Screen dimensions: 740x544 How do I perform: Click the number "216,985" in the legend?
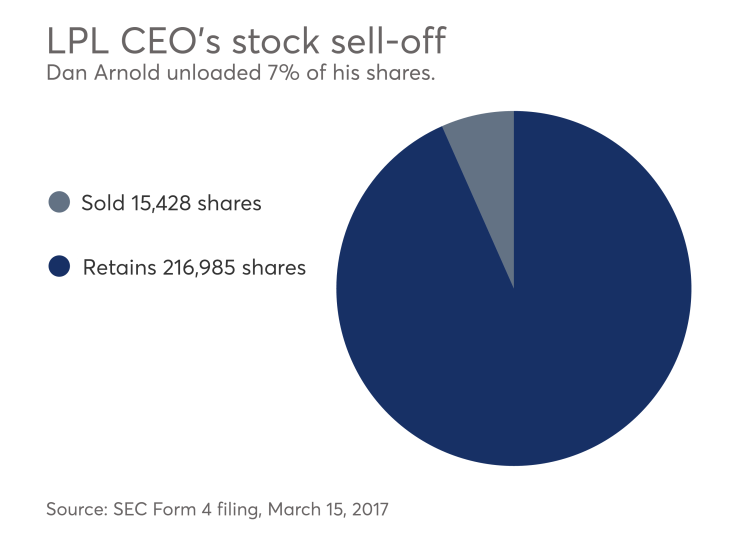(x=197, y=267)
